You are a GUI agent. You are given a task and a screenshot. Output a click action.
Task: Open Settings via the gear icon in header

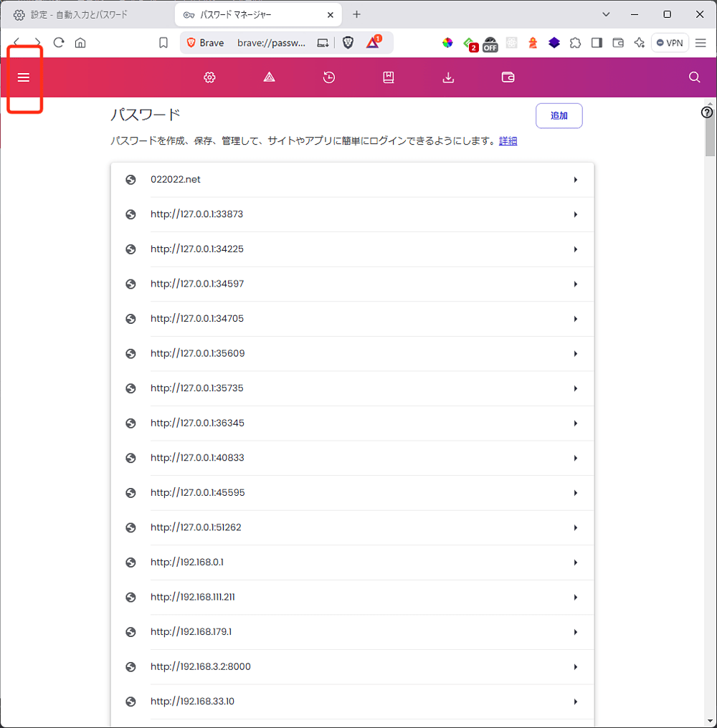(209, 77)
